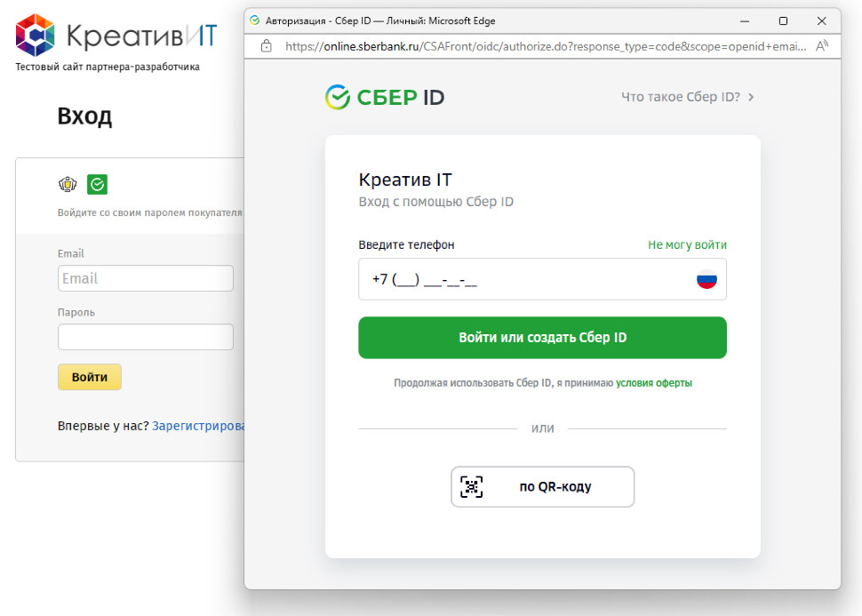Click the lock icon in address bar
This screenshot has height=616, width=862.
[267, 46]
